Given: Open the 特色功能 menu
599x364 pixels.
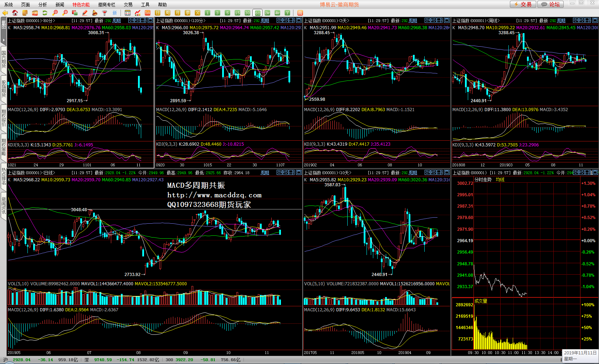Looking at the screenshot, I should pos(81,5).
